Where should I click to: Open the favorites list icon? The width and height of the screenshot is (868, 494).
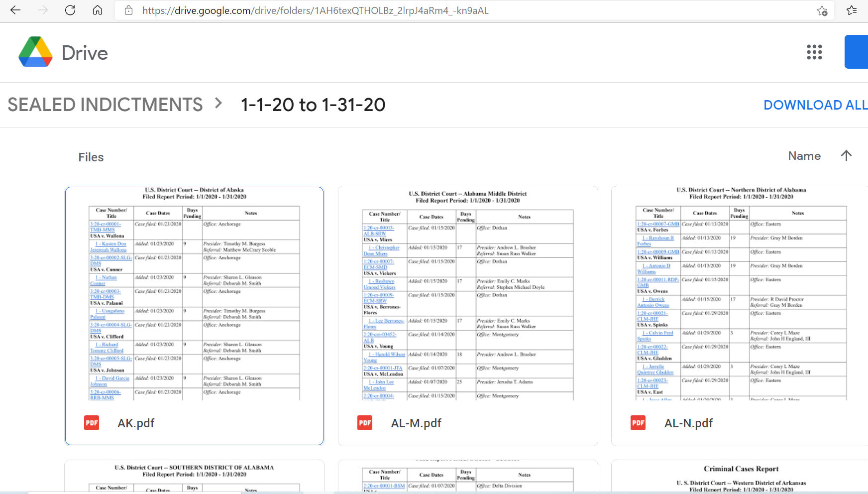click(852, 10)
